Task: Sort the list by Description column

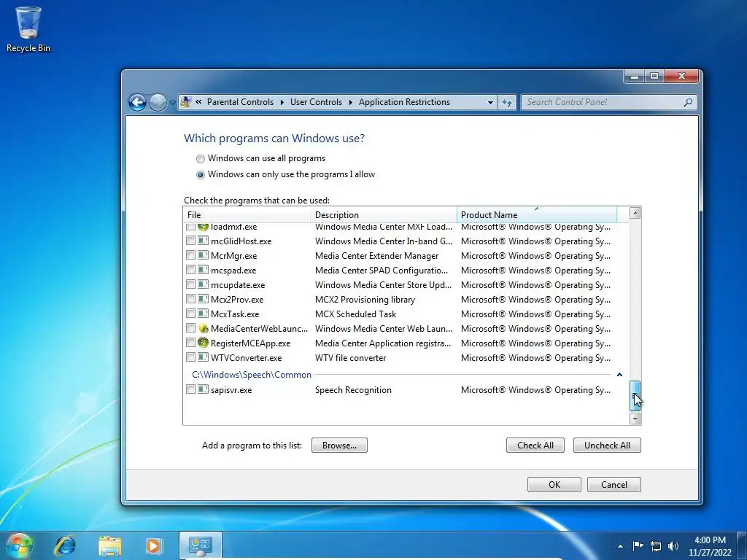Action: tap(384, 215)
